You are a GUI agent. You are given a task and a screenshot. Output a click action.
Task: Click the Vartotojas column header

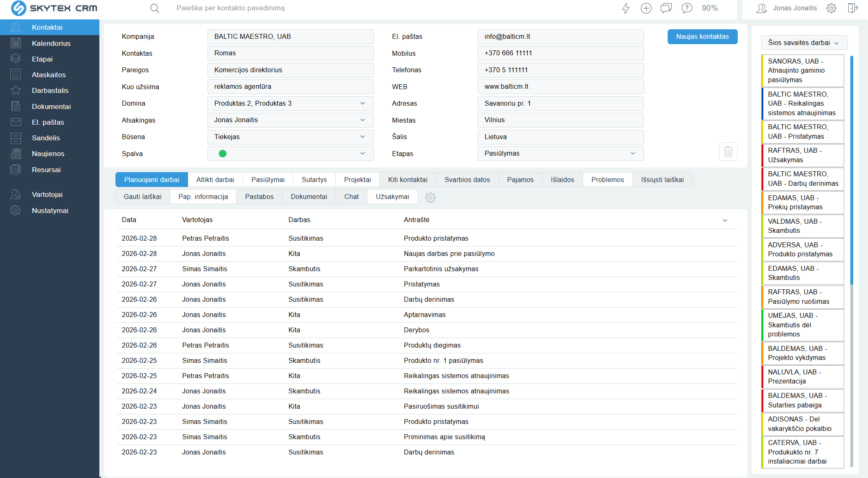point(197,220)
